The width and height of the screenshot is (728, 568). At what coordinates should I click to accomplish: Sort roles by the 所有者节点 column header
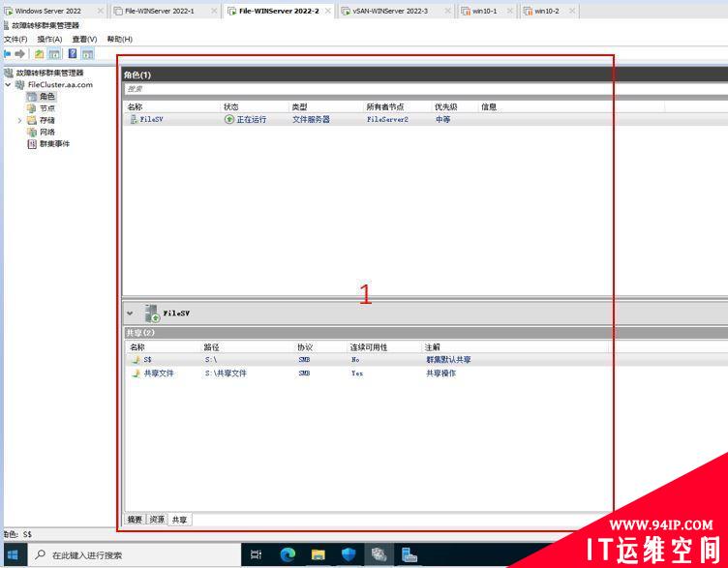[x=385, y=106]
